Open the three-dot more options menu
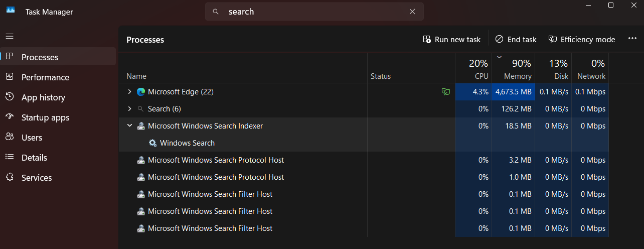The width and height of the screenshot is (644, 249). click(x=632, y=39)
